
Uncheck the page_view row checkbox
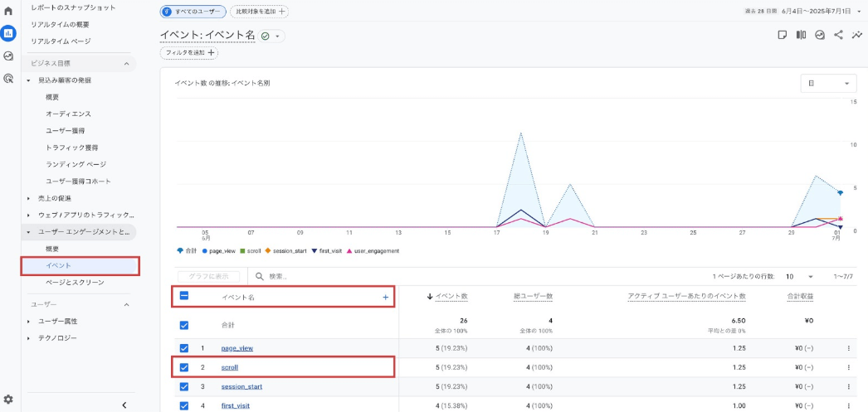184,348
